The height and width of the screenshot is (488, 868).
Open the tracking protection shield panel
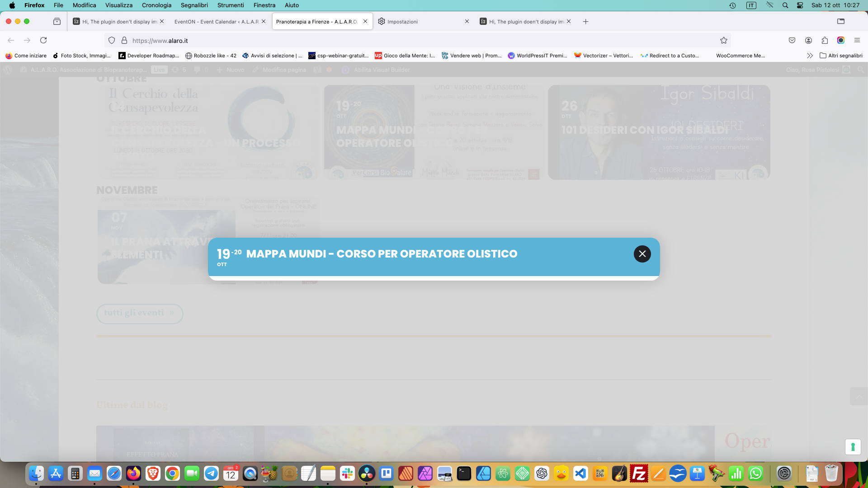click(x=112, y=40)
